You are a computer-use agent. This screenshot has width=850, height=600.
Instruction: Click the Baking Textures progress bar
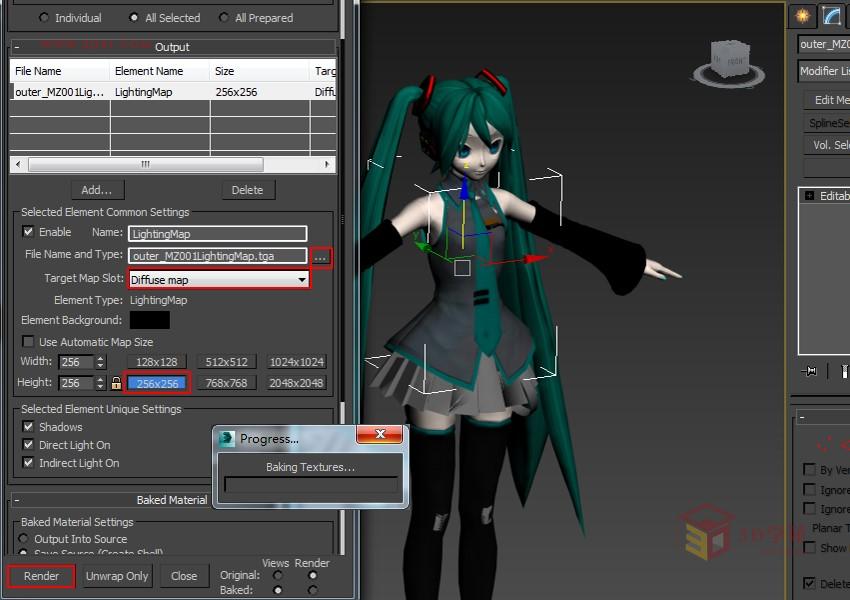click(311, 485)
